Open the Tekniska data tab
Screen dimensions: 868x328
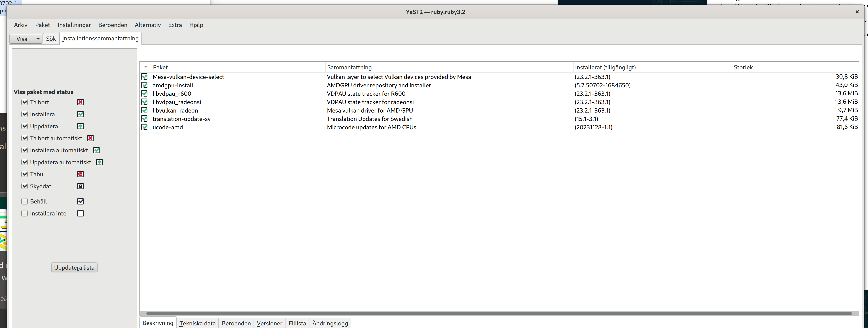click(x=197, y=323)
